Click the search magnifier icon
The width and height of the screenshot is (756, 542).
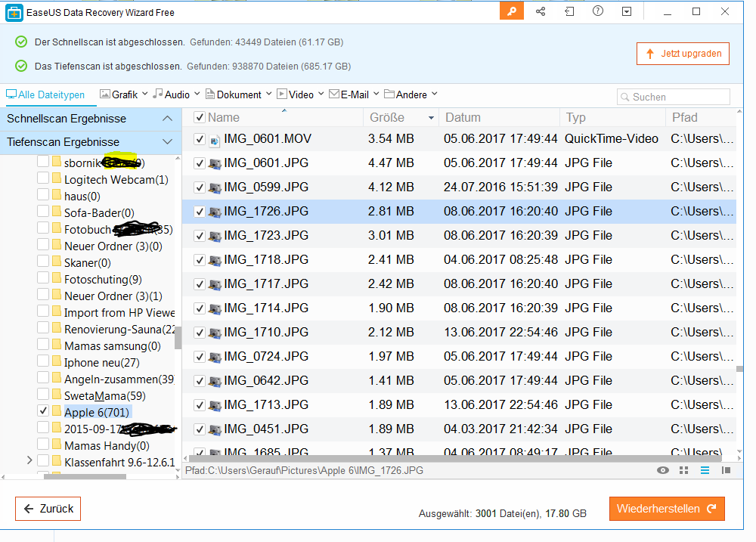pyautogui.click(x=625, y=97)
